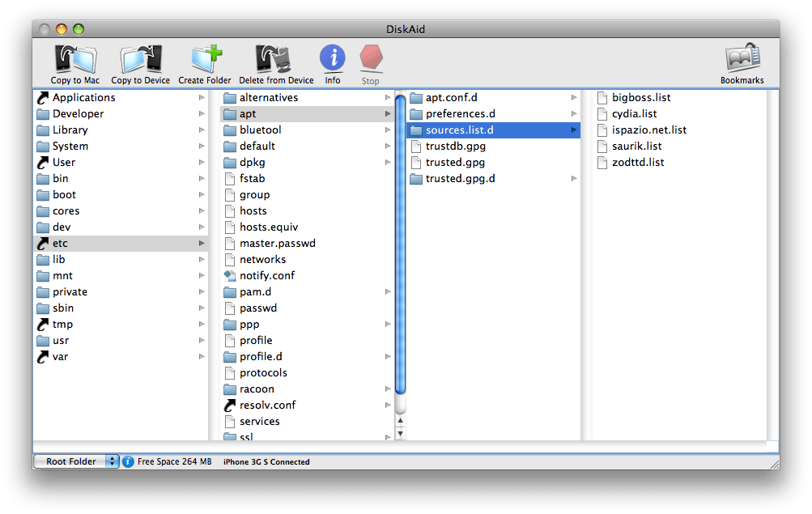Select the usr folder row

121,341
